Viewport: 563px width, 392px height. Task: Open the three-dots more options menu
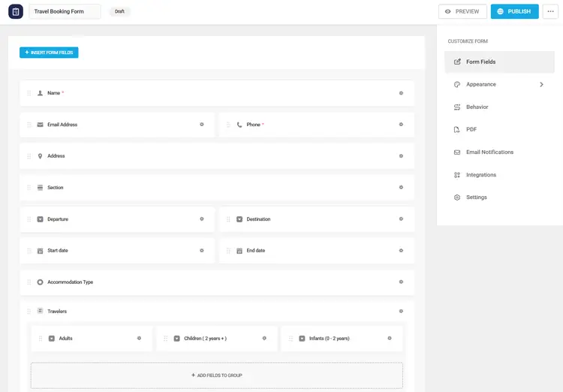click(x=550, y=11)
